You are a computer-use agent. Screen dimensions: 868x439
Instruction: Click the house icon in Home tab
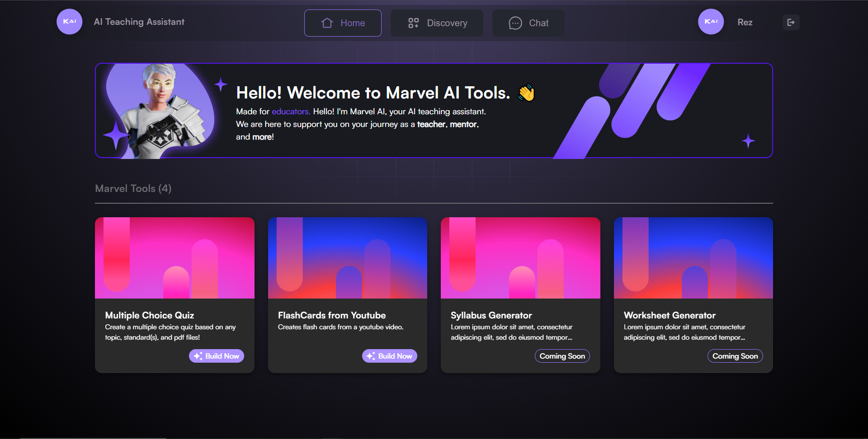click(327, 23)
